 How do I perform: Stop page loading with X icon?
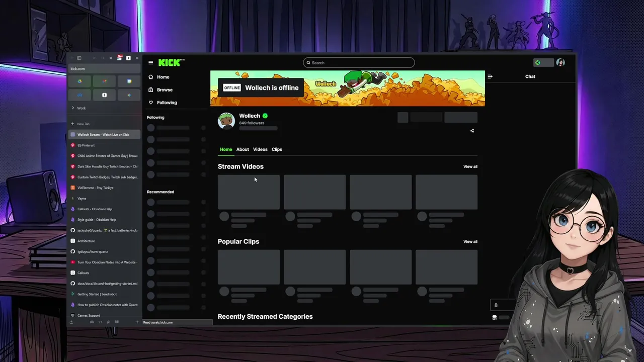pyautogui.click(x=111, y=58)
